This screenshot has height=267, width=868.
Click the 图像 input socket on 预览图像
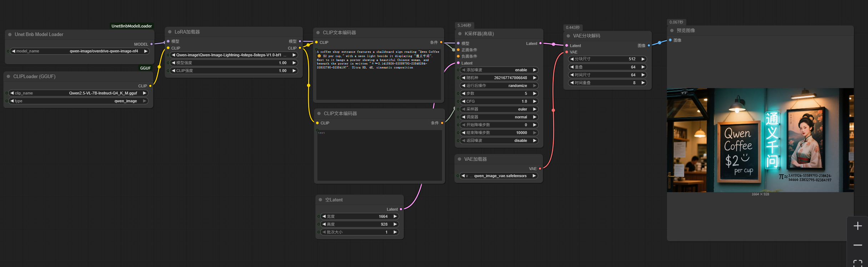[670, 40]
